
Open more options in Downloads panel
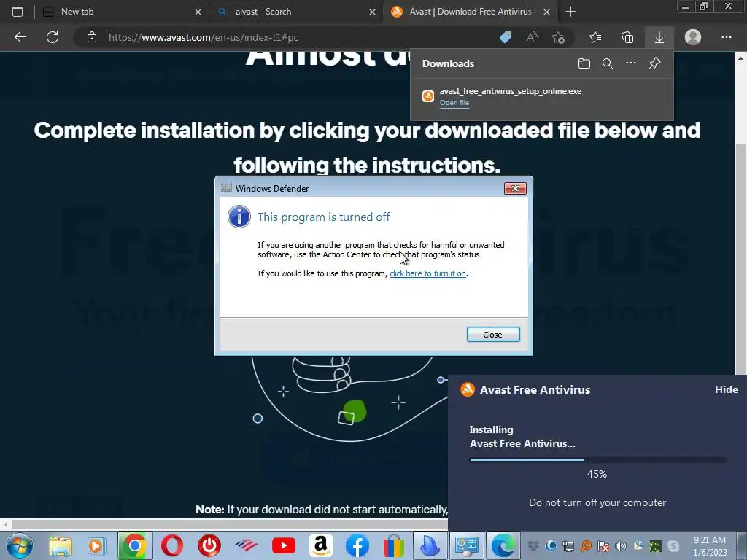coord(631,63)
